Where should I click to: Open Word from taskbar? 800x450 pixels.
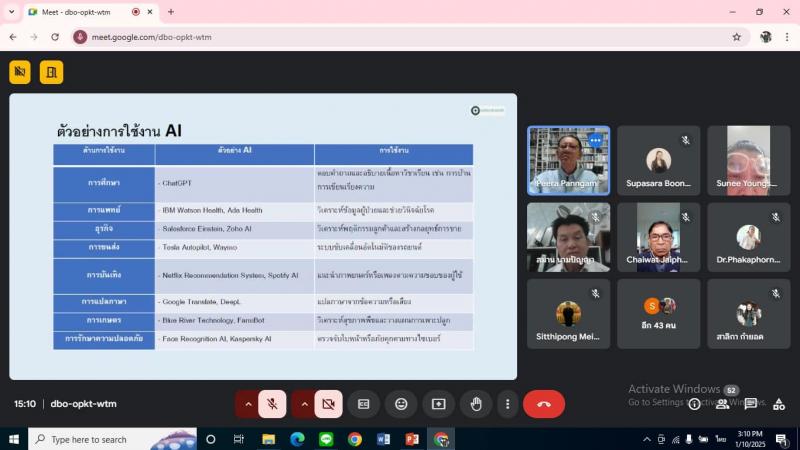point(384,439)
